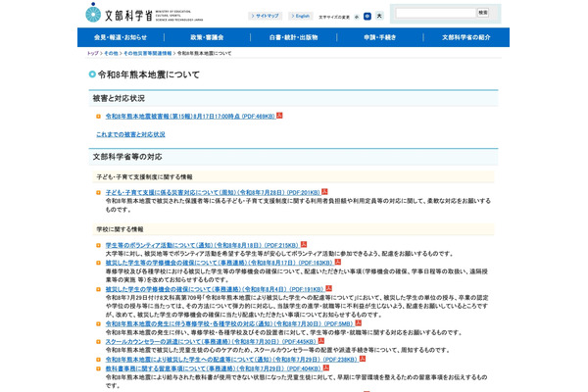Screen dimensions: 588x392
Task: Open 子ども・子育て支援に係る災害対応について link
Action: click(x=213, y=192)
